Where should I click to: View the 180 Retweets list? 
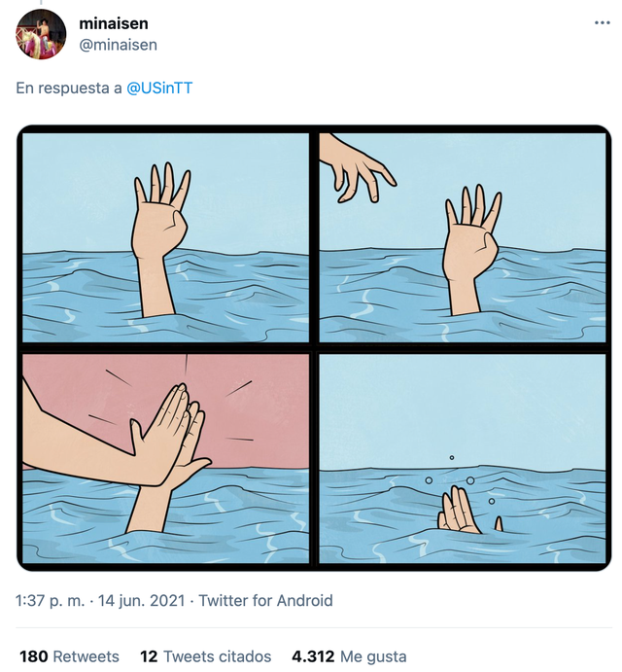click(x=69, y=656)
